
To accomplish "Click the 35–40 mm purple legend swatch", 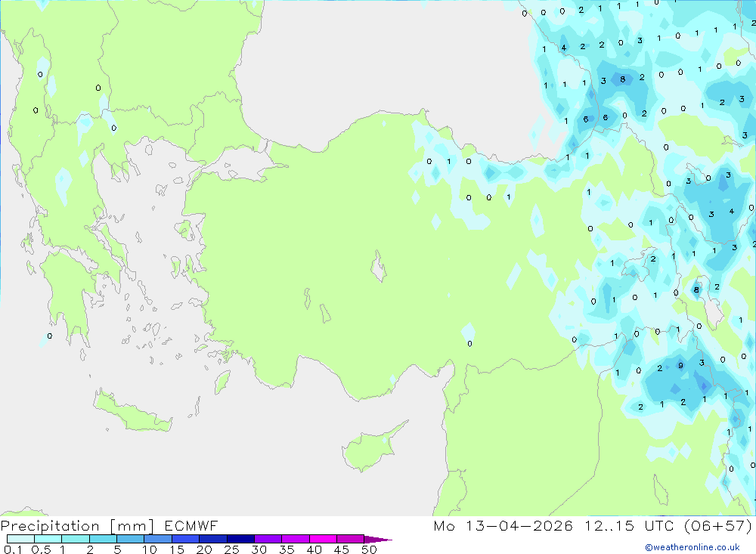I will tap(295, 539).
